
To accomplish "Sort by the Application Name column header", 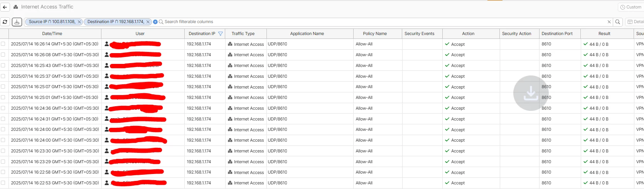I will (307, 34).
